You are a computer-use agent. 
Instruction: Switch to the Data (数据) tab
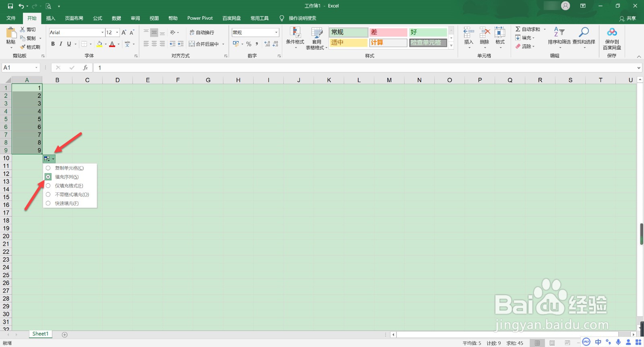[x=116, y=18]
